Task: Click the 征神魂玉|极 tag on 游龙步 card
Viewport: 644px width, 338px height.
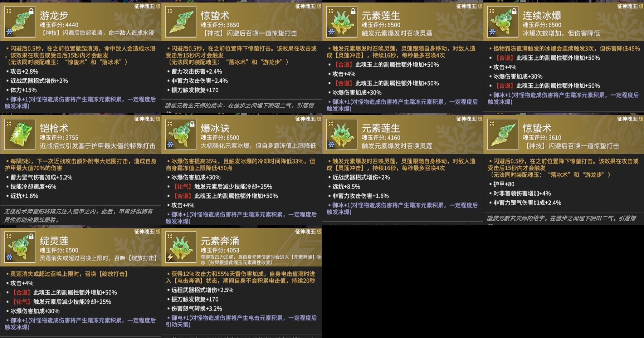Action: point(147,6)
